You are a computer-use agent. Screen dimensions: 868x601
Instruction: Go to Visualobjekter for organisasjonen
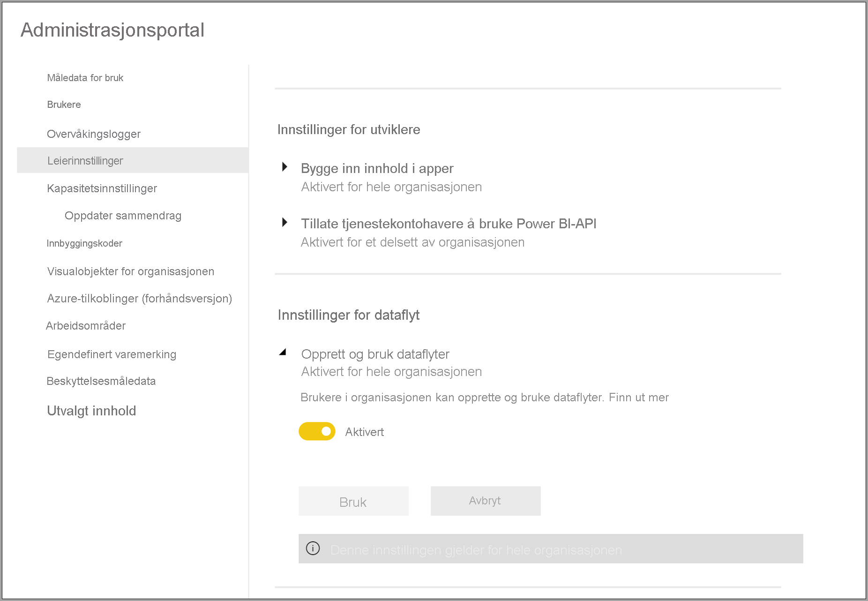click(x=130, y=271)
